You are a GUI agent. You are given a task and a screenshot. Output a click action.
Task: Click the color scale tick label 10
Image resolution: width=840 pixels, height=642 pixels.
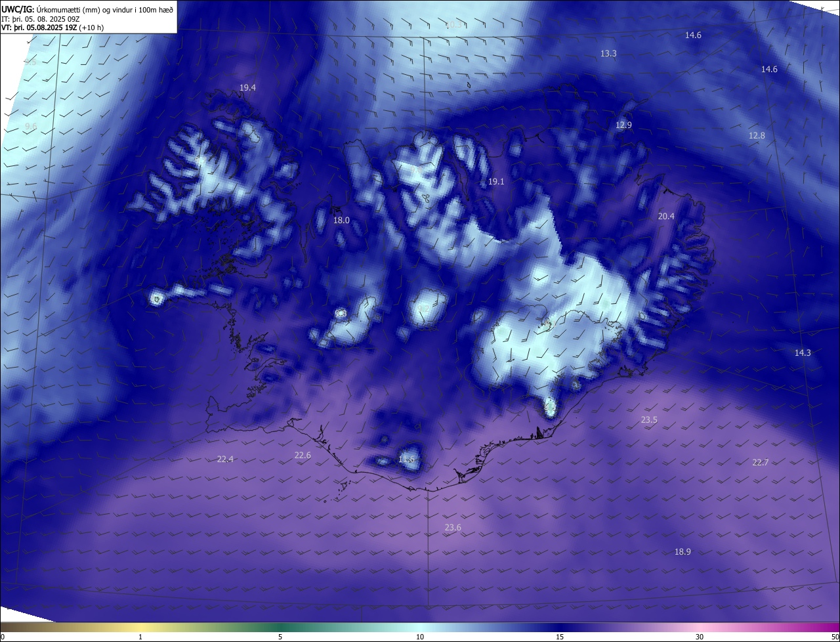(x=420, y=637)
